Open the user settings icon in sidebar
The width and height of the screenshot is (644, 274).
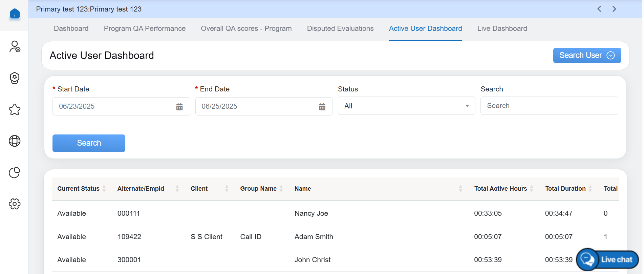[15, 46]
